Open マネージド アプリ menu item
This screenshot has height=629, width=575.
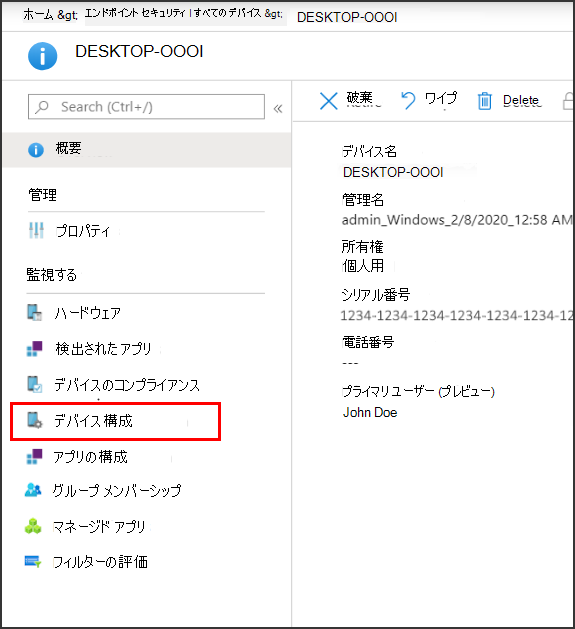click(x=99, y=526)
